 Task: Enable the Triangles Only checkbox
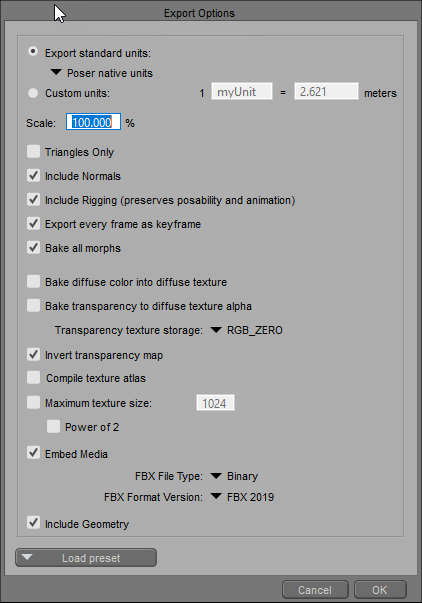point(33,152)
